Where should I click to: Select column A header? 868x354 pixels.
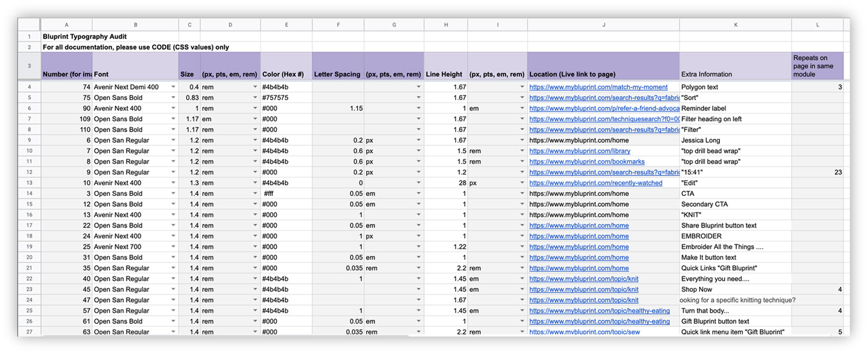click(x=67, y=25)
